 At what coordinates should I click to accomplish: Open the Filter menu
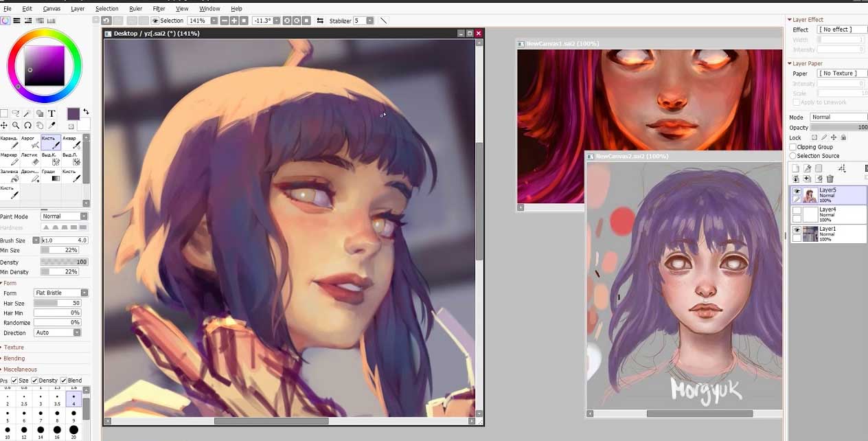pyautogui.click(x=159, y=8)
